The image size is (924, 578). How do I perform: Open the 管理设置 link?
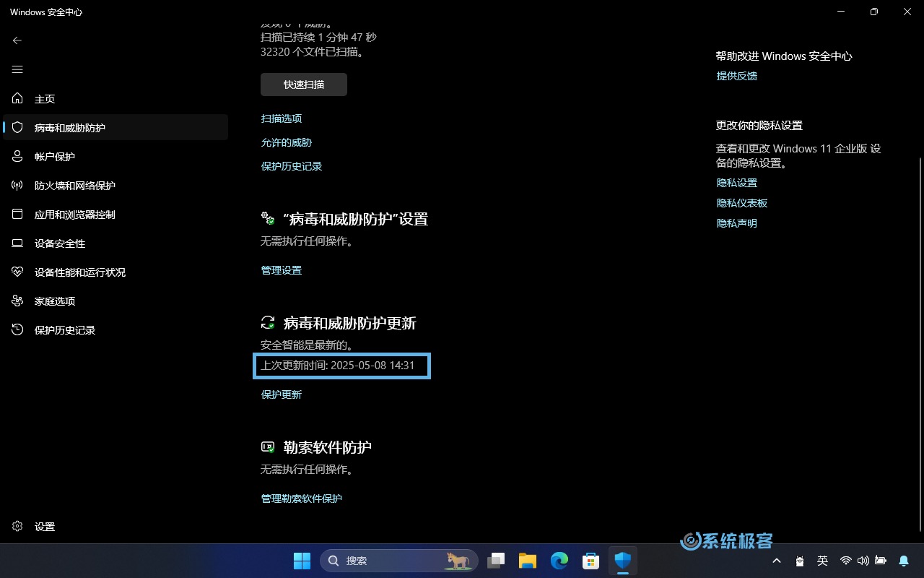click(282, 270)
